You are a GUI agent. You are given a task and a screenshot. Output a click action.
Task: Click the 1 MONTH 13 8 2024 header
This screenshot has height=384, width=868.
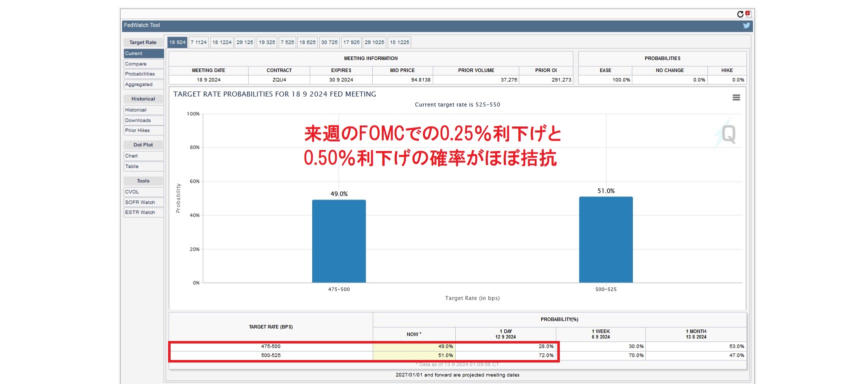pyautogui.click(x=696, y=334)
